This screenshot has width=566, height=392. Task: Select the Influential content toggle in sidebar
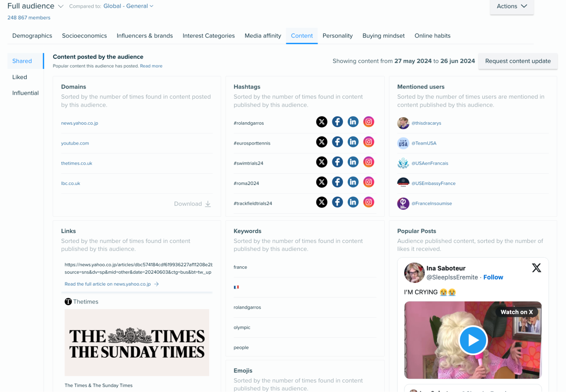pyautogui.click(x=25, y=92)
